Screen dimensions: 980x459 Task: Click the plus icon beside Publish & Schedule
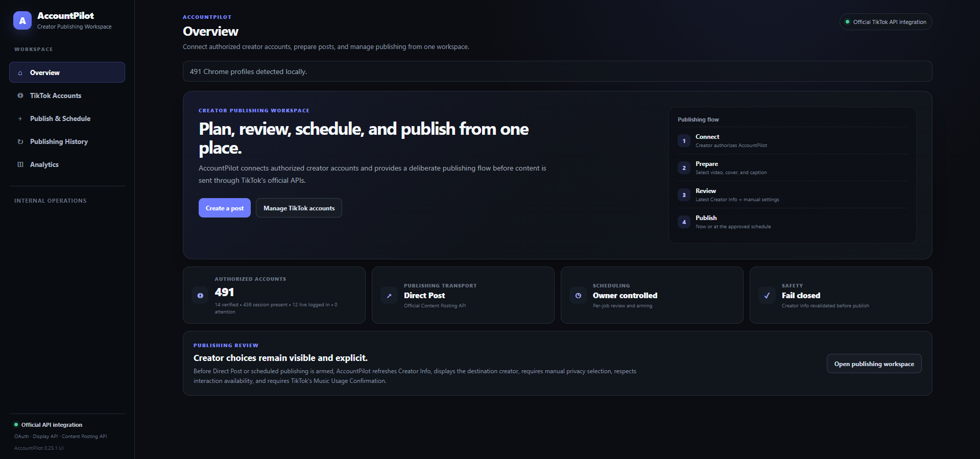click(20, 118)
